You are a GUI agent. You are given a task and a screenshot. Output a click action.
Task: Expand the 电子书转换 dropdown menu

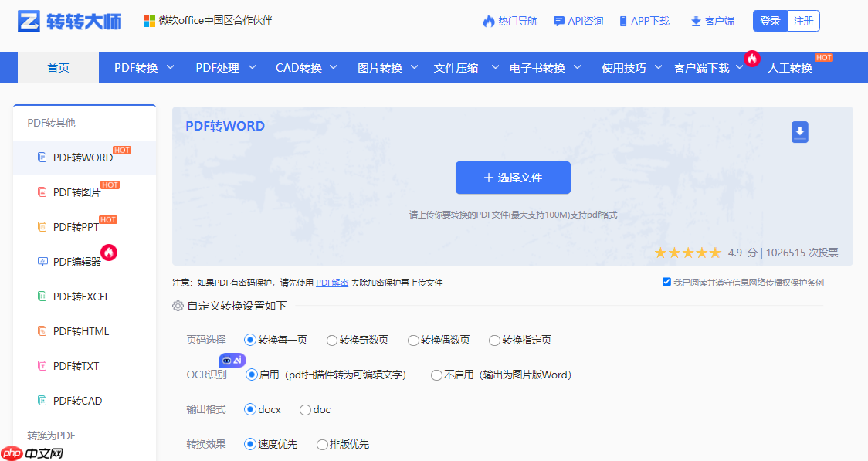click(538, 68)
